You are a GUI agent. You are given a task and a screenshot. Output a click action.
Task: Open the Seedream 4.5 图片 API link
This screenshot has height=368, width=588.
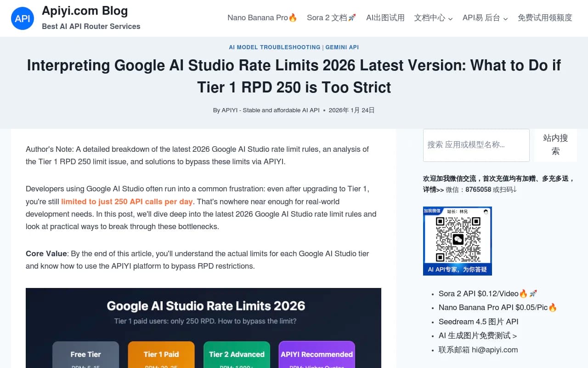pos(478,322)
